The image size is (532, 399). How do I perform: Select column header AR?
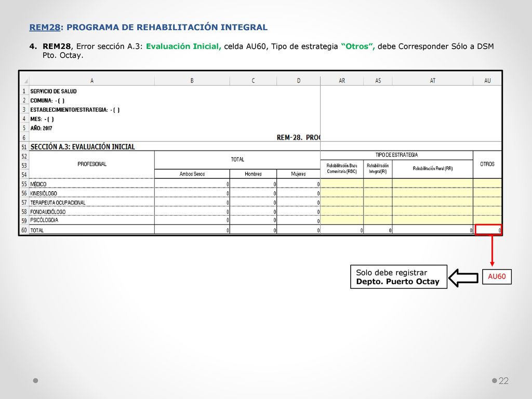(x=342, y=81)
